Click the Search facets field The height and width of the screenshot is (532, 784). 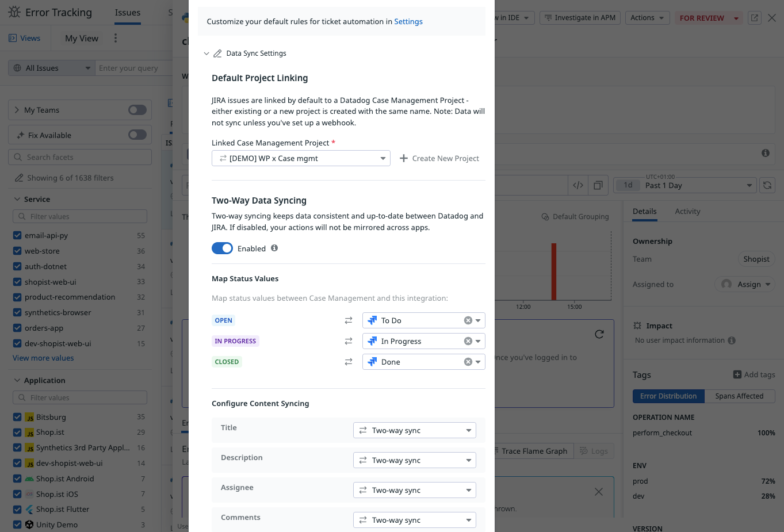(81, 157)
